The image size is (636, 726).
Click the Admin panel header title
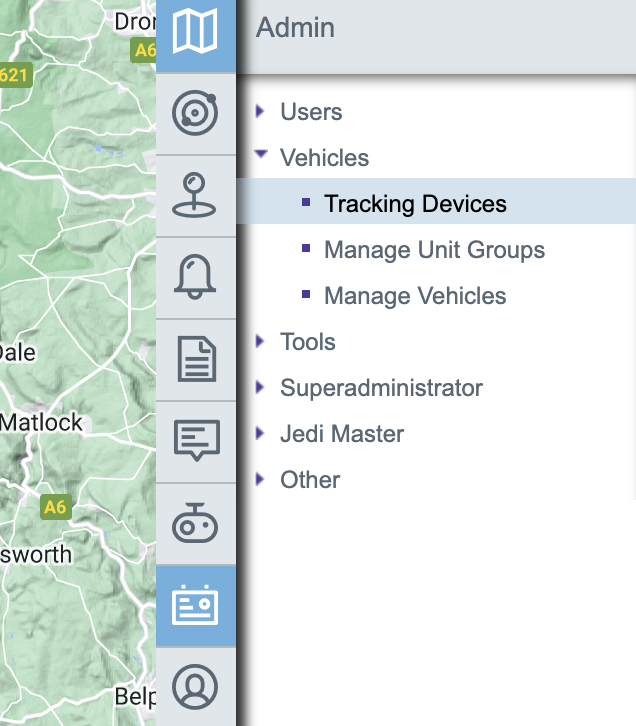pos(295,27)
